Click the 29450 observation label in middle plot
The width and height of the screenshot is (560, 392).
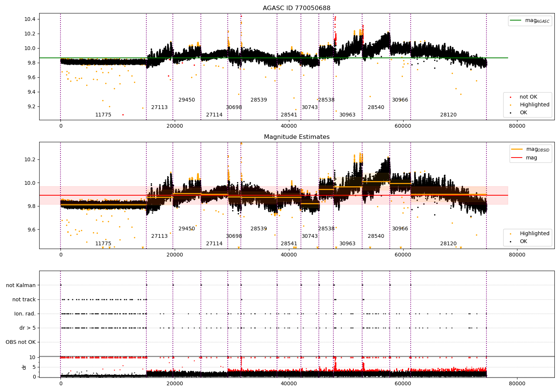point(187,229)
